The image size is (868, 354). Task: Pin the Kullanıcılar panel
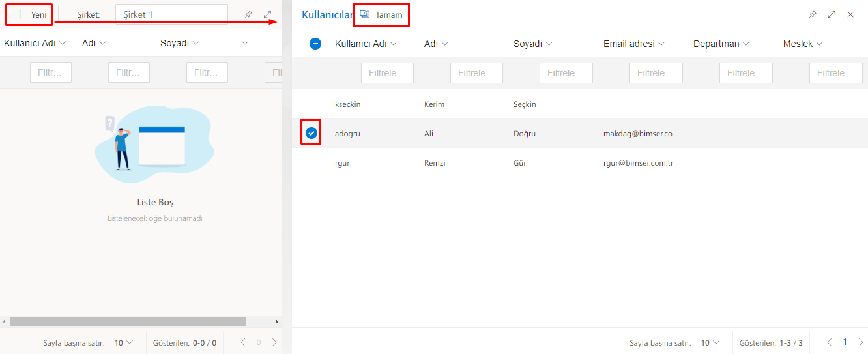812,14
